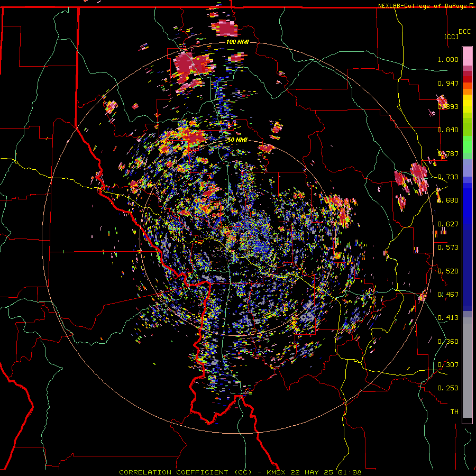
Task: Click the 0.413 scale value
Action: tap(448, 318)
